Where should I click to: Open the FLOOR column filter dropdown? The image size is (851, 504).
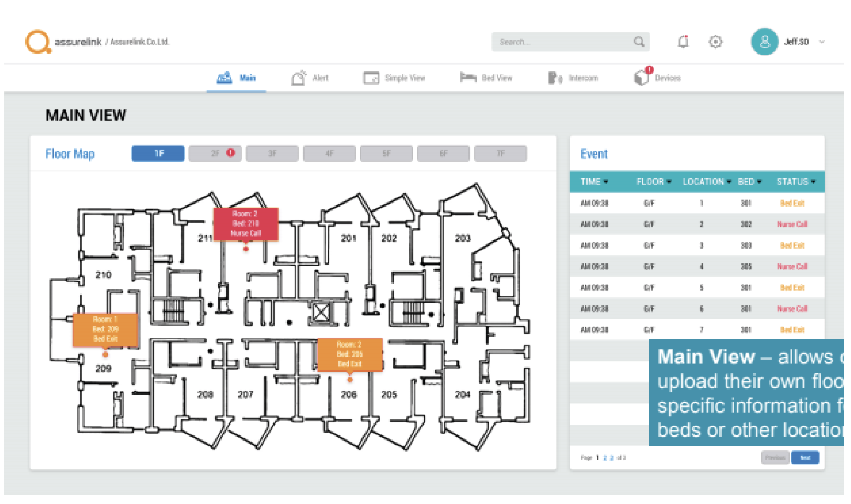tap(669, 182)
